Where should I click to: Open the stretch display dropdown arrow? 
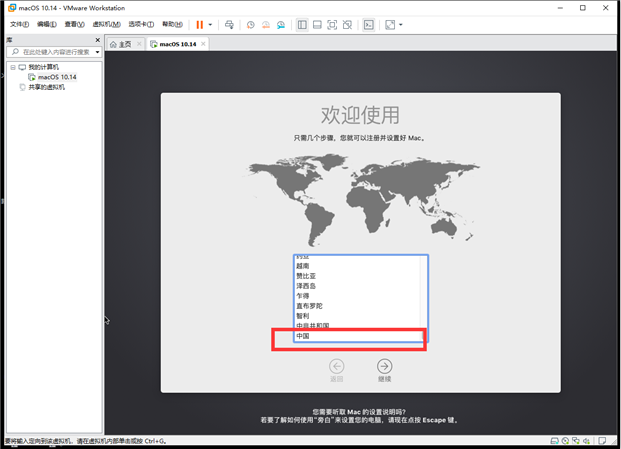[401, 25]
